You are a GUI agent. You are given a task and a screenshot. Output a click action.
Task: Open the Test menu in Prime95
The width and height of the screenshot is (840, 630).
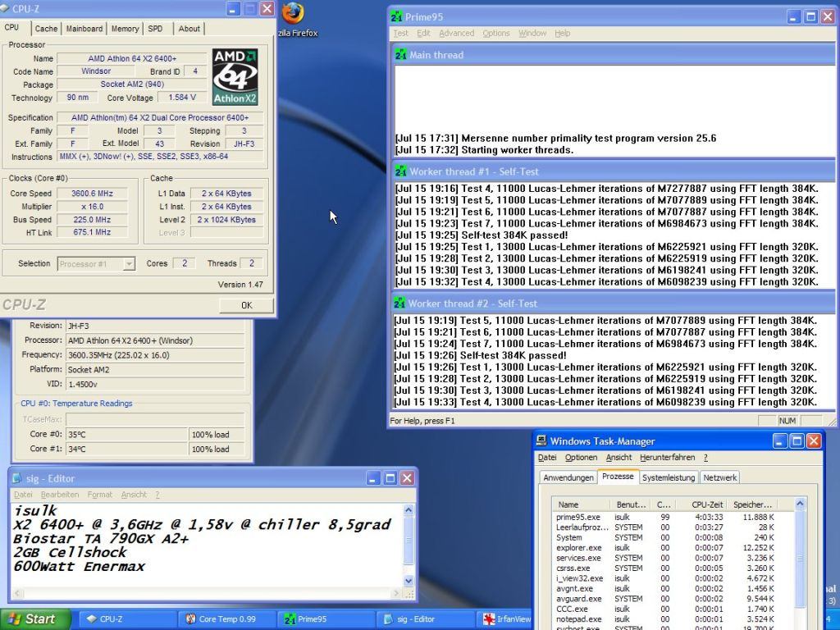(x=400, y=33)
